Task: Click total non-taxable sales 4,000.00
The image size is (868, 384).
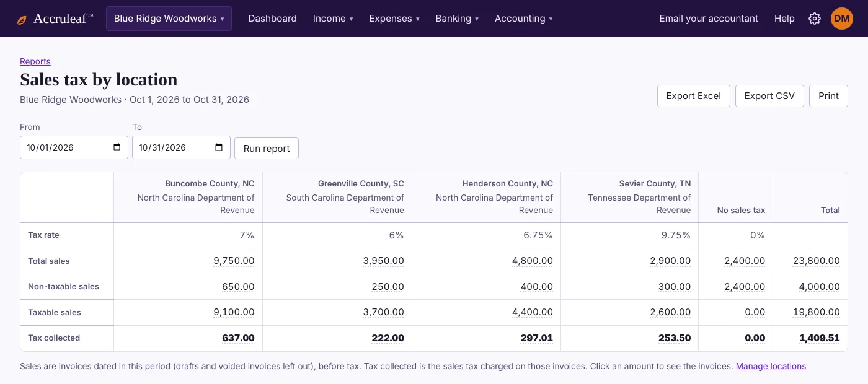Action: coord(820,287)
